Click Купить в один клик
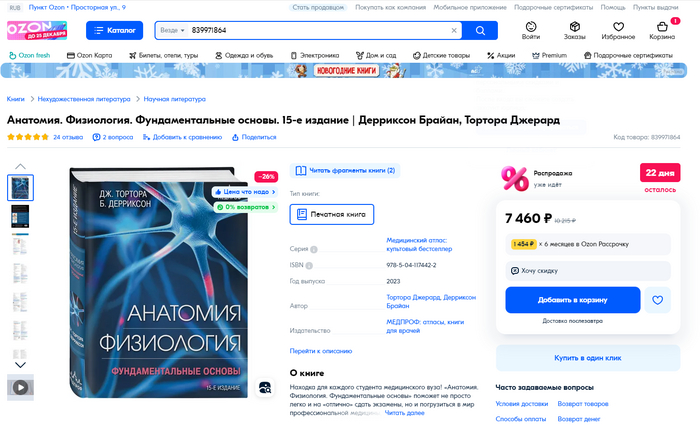 [588, 358]
